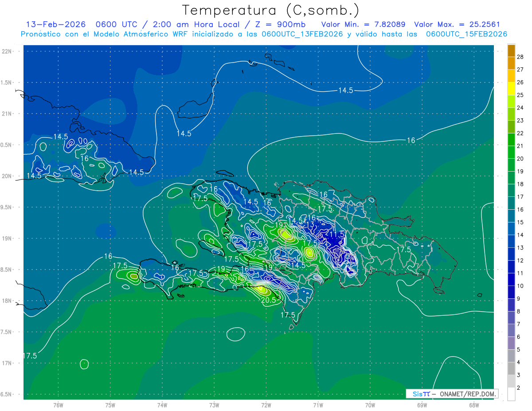Pick orange legend swatch between 27 and 28
The width and height of the screenshot is (532, 411).
pos(511,63)
